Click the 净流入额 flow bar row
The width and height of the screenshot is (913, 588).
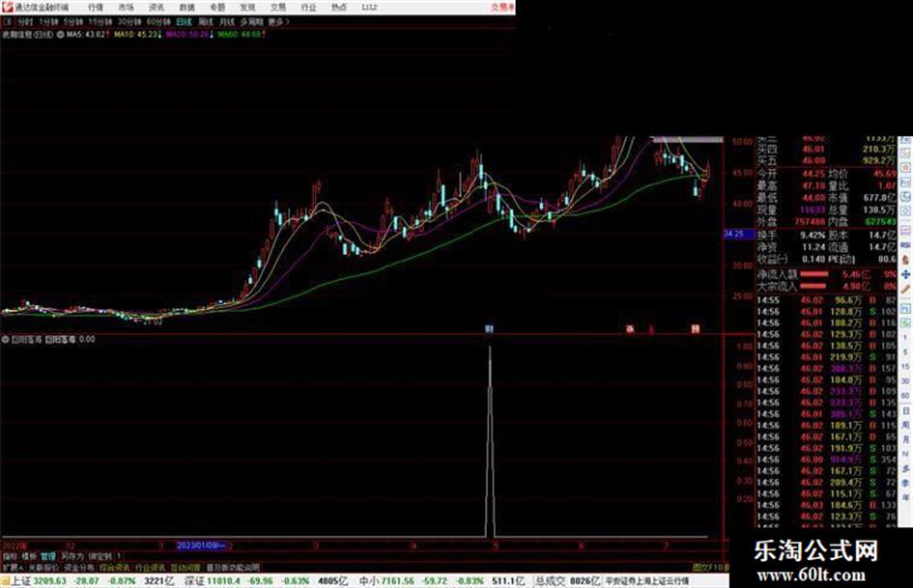click(x=826, y=273)
